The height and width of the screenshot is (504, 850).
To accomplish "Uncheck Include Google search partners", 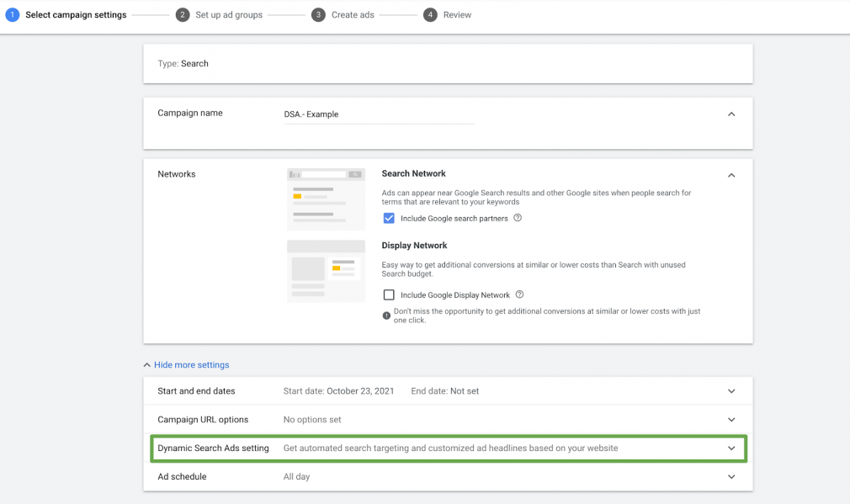I will (x=389, y=219).
